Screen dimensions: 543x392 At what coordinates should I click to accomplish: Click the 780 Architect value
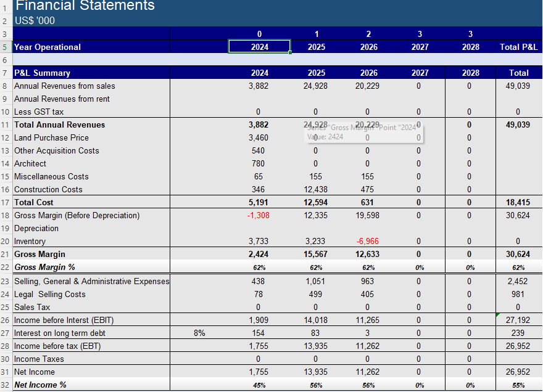point(258,164)
